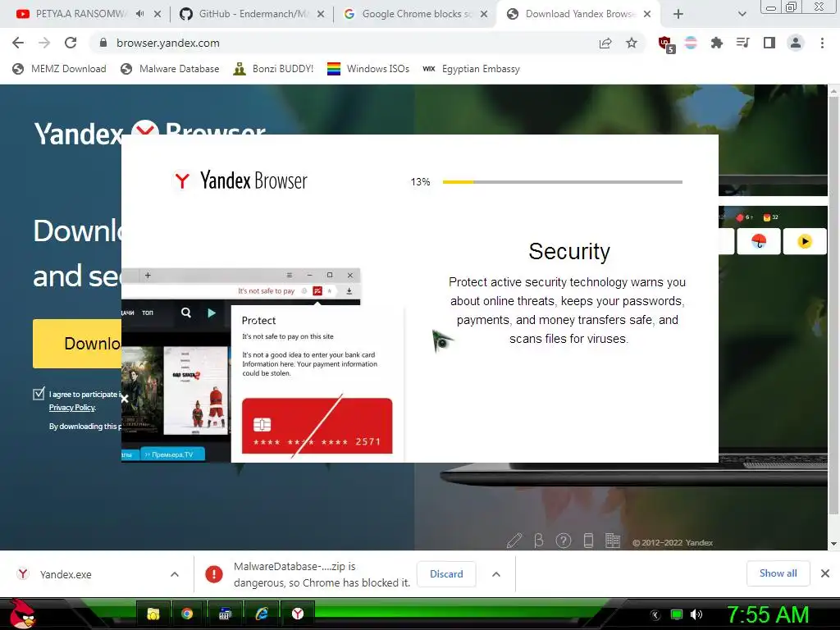
Task: Open the Bonzi BUDDY! bookmark
Action: pyautogui.click(x=274, y=69)
